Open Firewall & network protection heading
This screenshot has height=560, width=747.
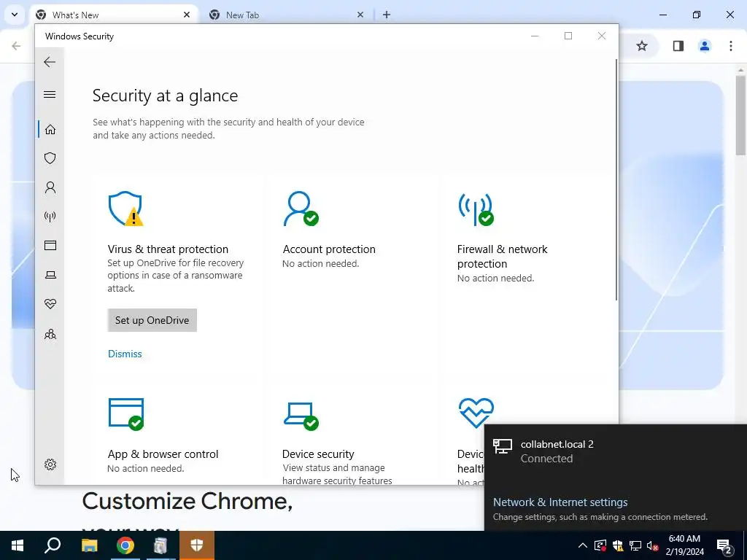(x=502, y=256)
